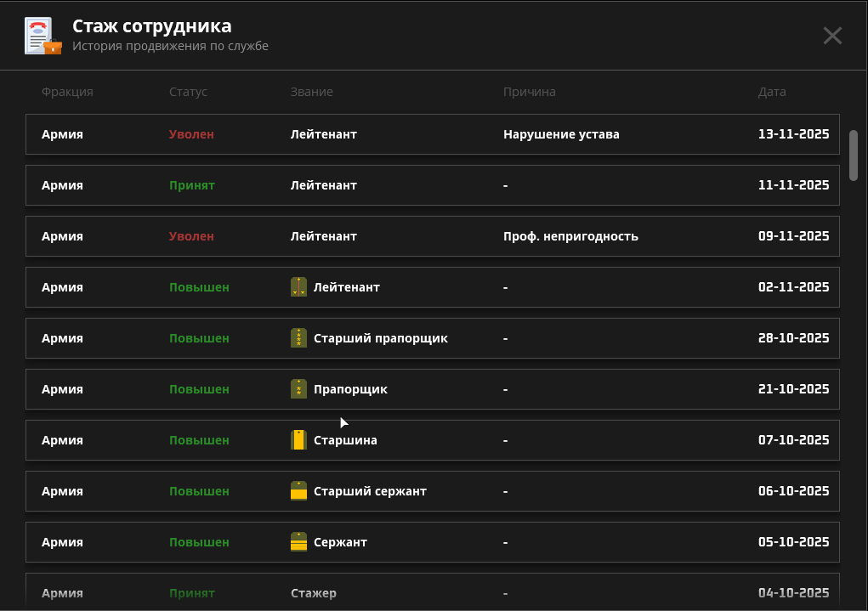
Task: Click the Старший прапорщик shoulder strap icon
Action: 298,338
